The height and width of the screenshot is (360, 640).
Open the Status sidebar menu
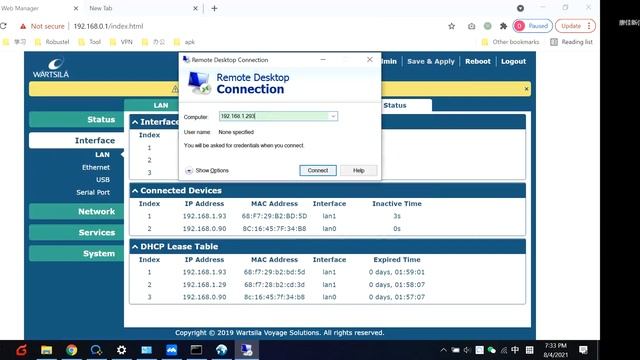(76, 120)
